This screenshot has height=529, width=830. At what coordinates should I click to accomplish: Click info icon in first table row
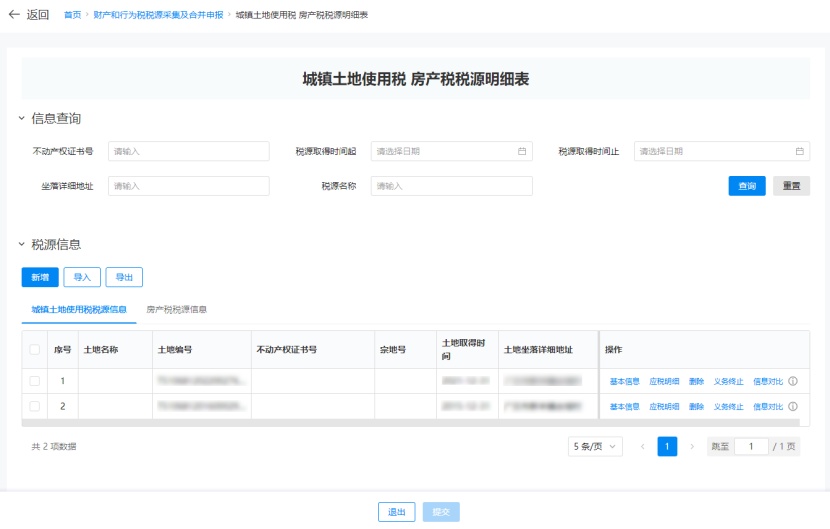[x=793, y=381]
